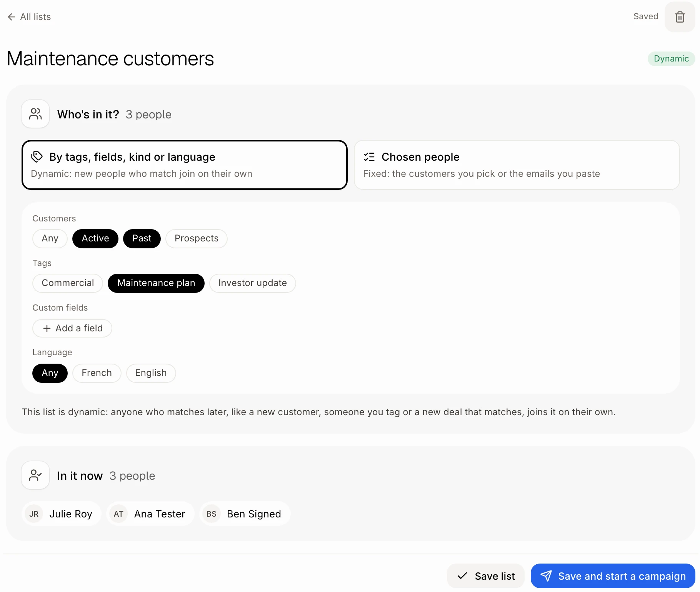
Task: Click the Saved status text
Action: coord(646,17)
